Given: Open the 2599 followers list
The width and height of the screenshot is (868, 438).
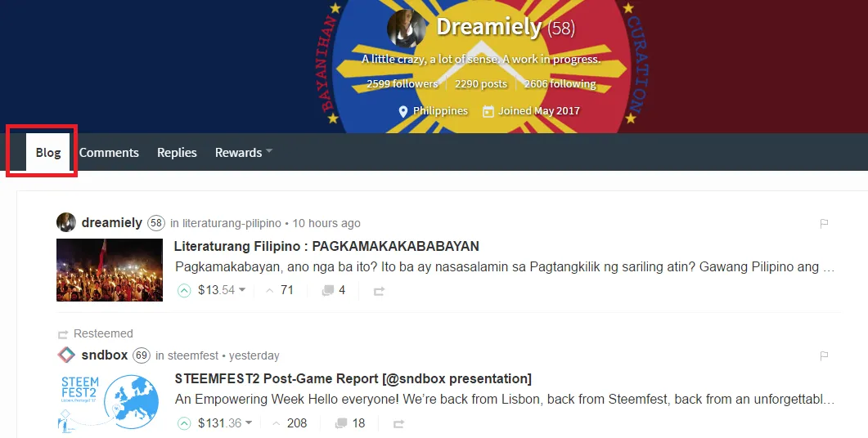Looking at the screenshot, I should [403, 84].
